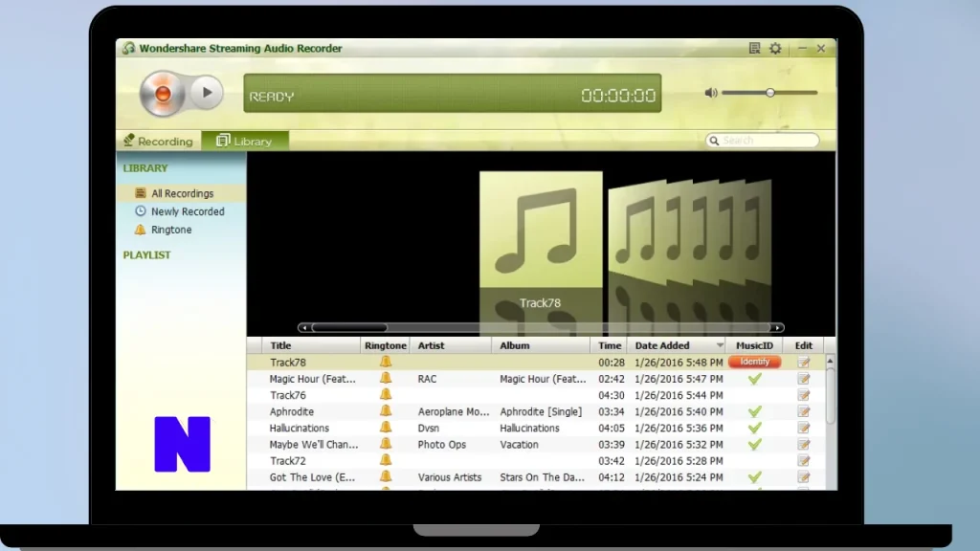Click the MusicID checkmark for Hallucinations
Screen dimensions: 980x551
point(755,428)
